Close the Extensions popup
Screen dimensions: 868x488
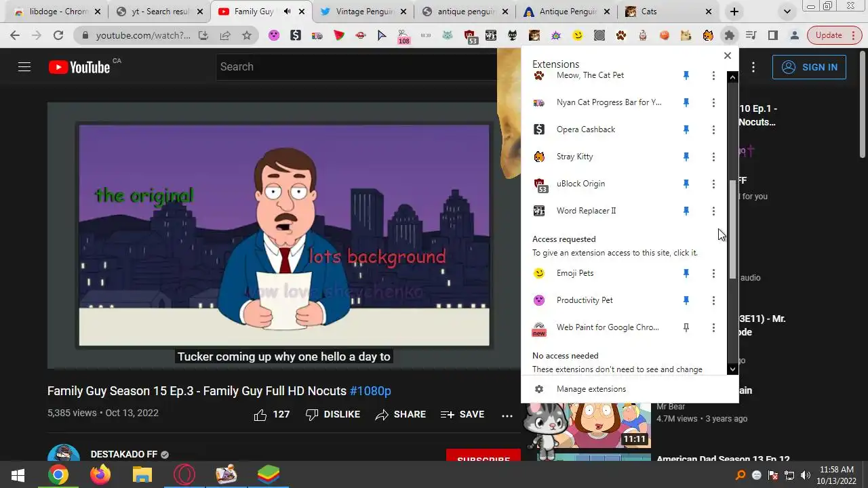[x=728, y=56]
